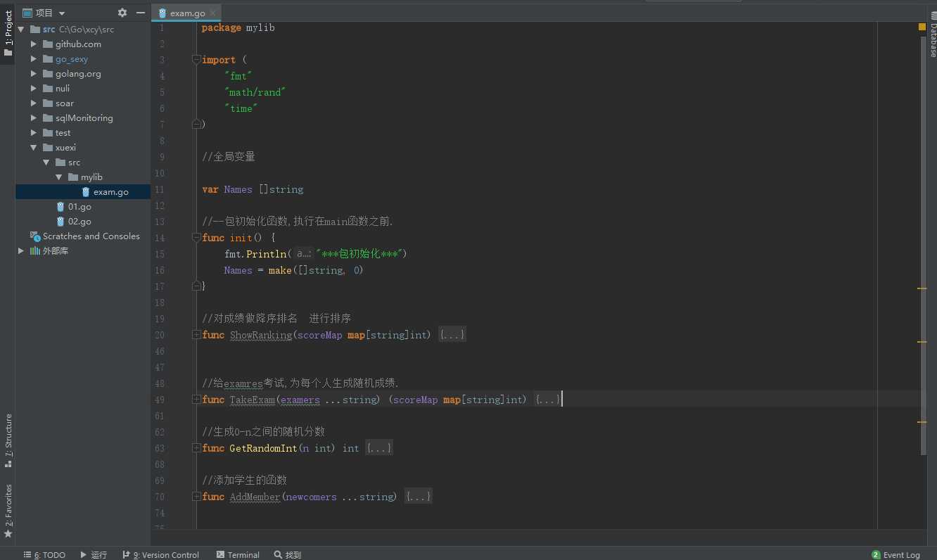Open the Terminal tool window

point(238,554)
